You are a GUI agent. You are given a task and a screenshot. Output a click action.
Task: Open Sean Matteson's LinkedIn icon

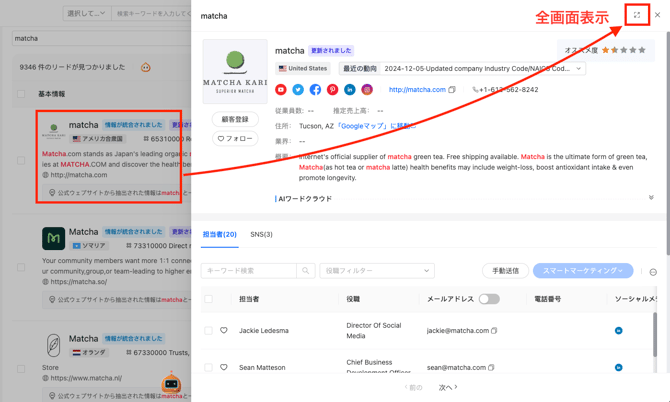tap(618, 367)
